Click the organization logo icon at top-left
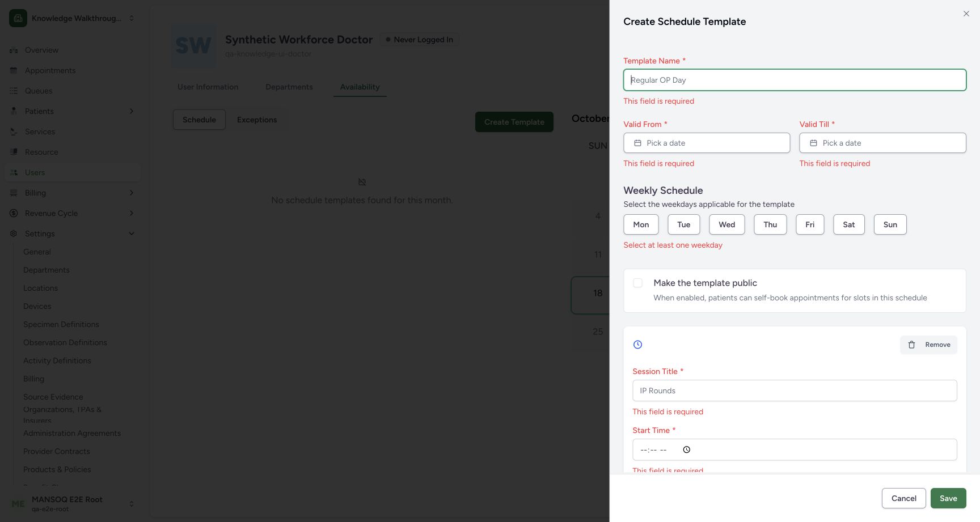 click(x=18, y=18)
